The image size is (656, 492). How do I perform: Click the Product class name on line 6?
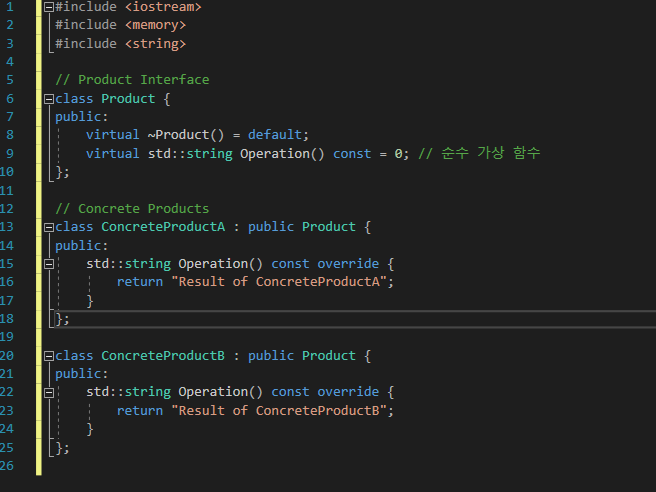(x=128, y=99)
